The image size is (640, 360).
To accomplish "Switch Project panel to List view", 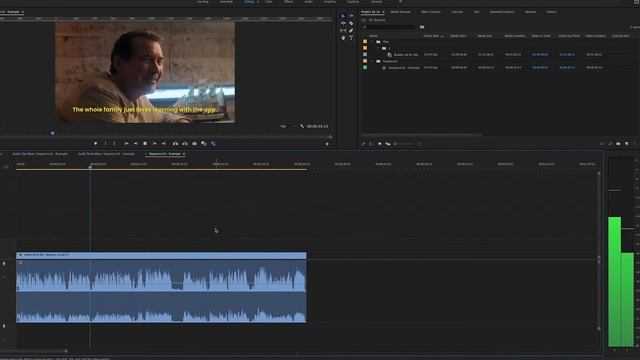I will [371, 144].
